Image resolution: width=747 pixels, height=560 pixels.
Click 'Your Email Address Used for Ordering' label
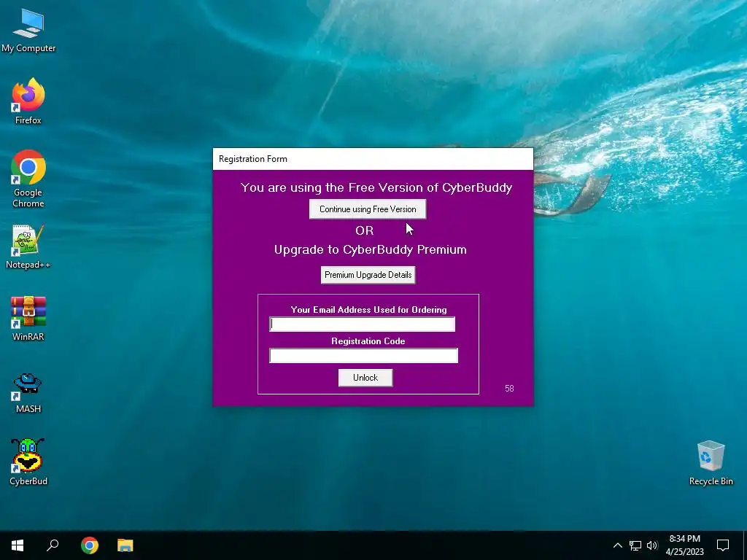368,309
